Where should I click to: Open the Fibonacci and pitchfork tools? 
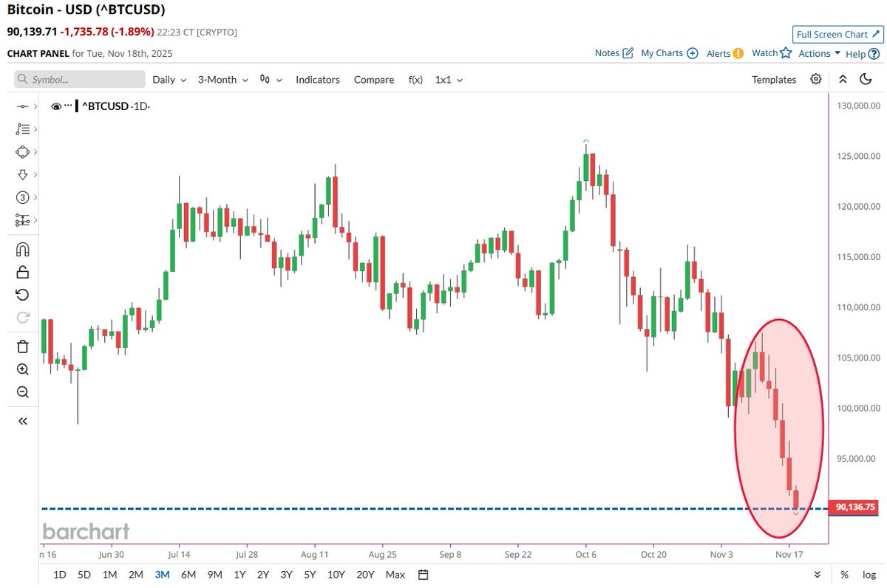point(22,129)
